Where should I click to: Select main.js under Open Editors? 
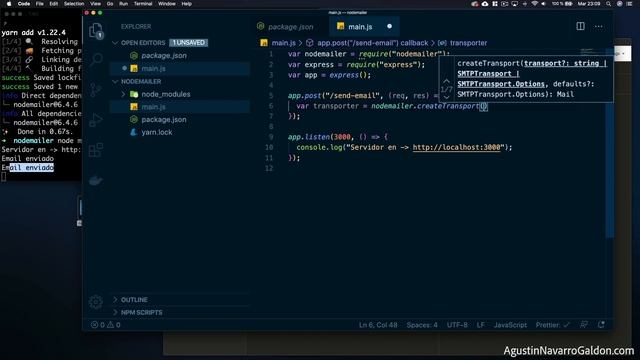180,69
